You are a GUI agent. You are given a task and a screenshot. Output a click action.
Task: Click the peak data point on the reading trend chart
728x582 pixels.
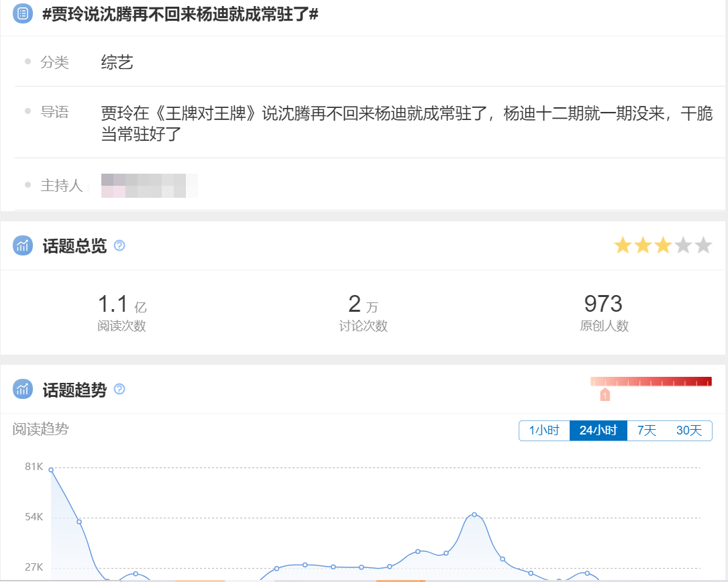(52, 469)
